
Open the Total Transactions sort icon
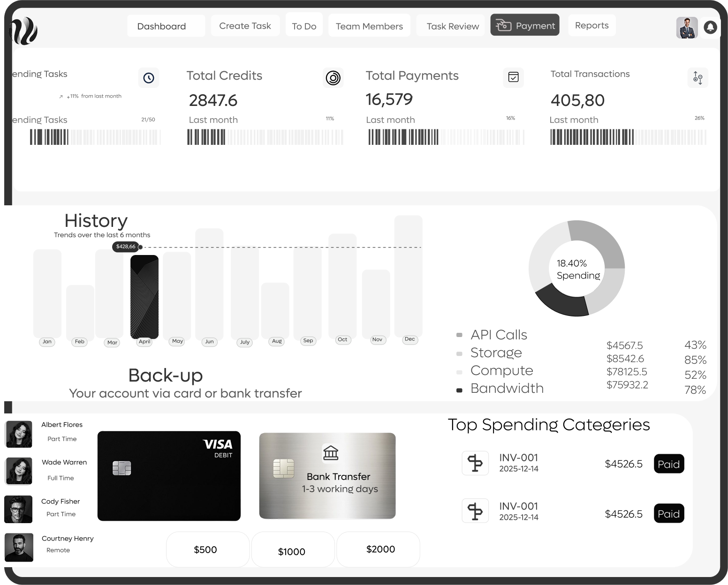698,78
